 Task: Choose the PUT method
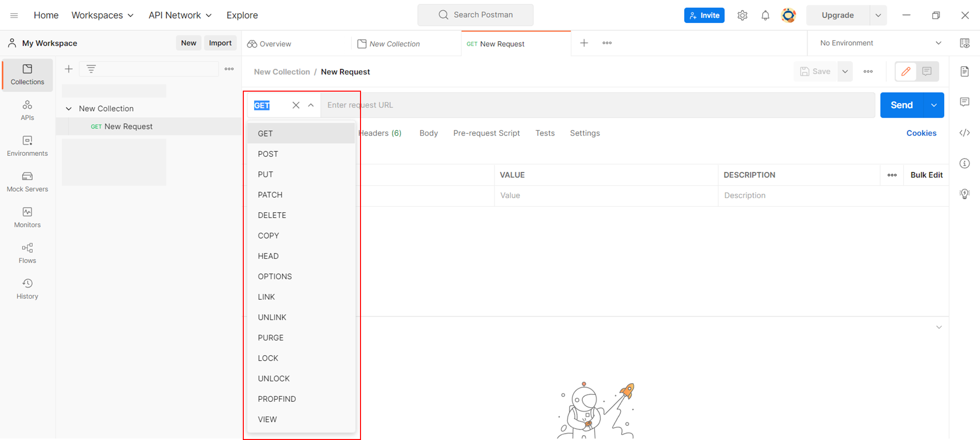click(x=301, y=174)
